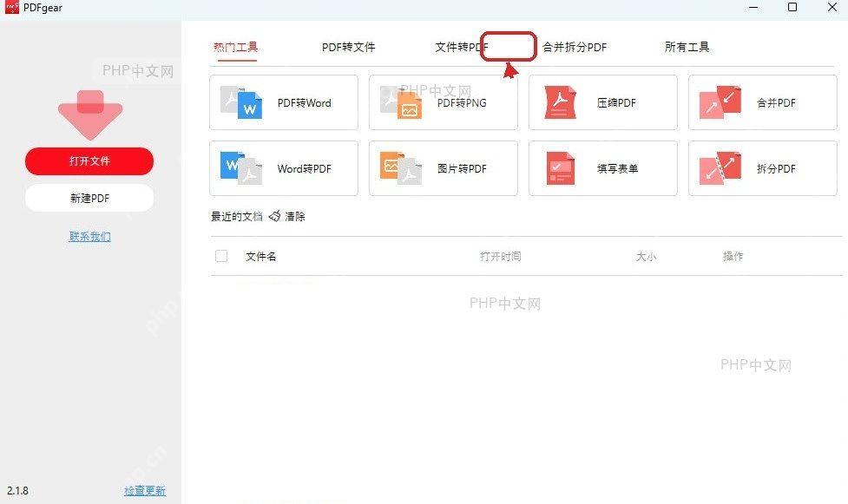Image resolution: width=848 pixels, height=504 pixels.
Task: Open the 所有工具 tab
Action: tap(687, 47)
